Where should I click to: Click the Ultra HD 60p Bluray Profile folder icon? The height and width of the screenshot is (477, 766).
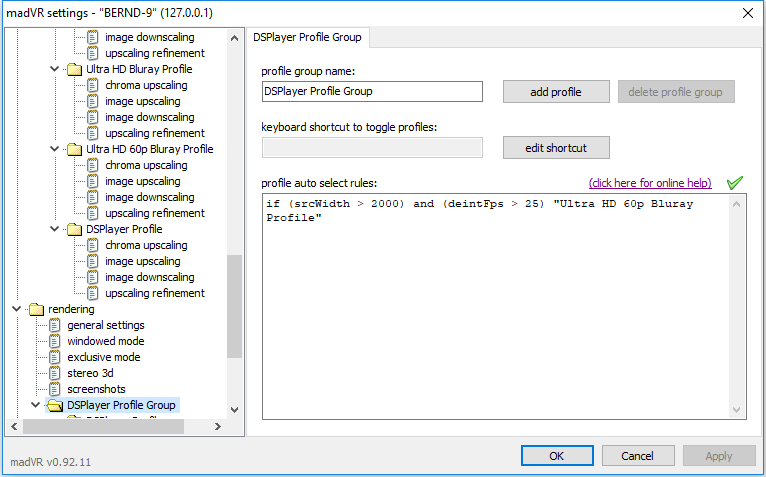click(x=74, y=150)
